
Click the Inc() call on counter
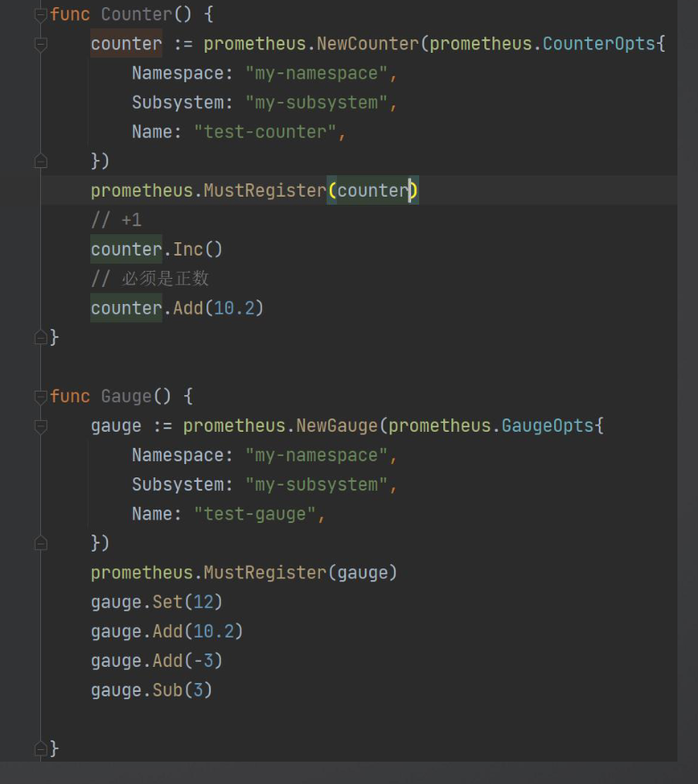pos(198,249)
